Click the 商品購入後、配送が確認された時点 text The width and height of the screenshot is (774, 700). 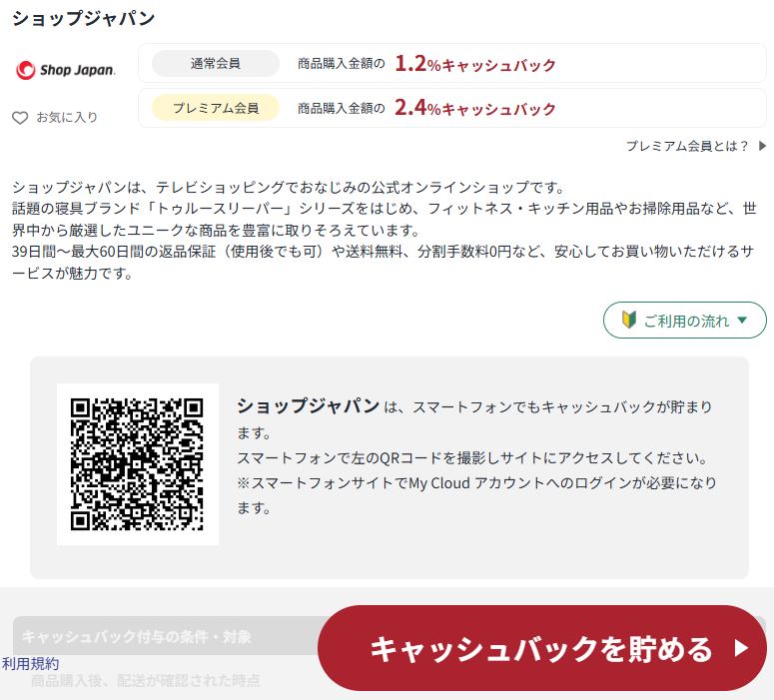(146, 681)
